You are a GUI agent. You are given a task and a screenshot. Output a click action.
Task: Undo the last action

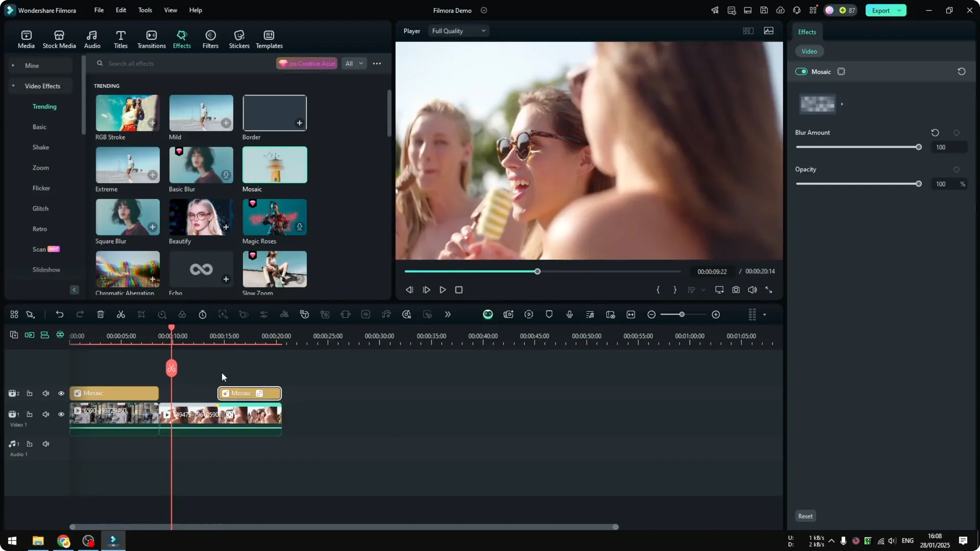(x=60, y=314)
